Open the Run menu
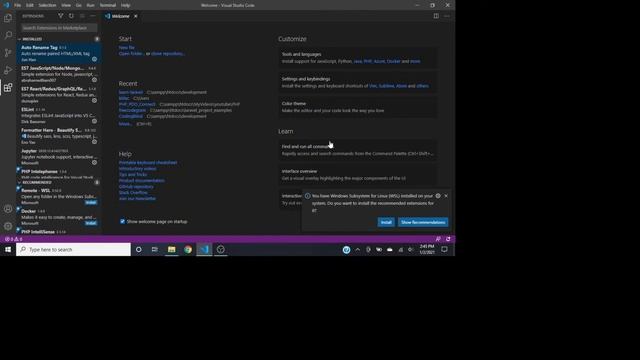The height and width of the screenshot is (360, 640). coord(91,5)
